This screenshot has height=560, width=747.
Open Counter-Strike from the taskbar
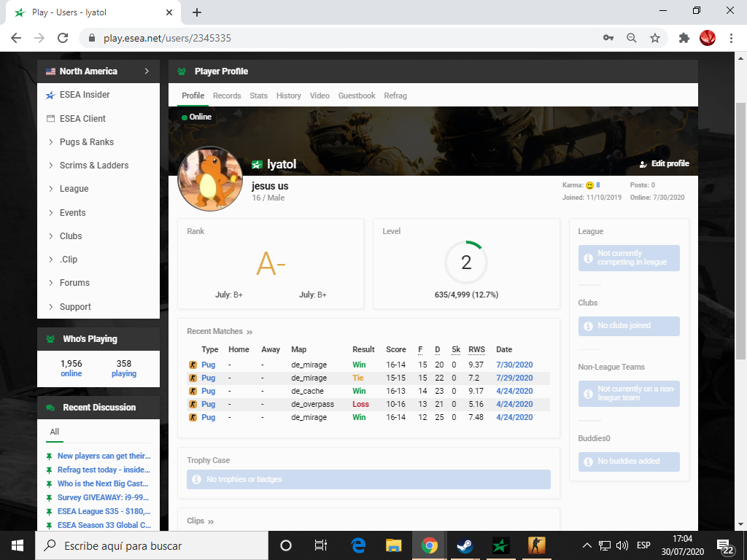(536, 545)
